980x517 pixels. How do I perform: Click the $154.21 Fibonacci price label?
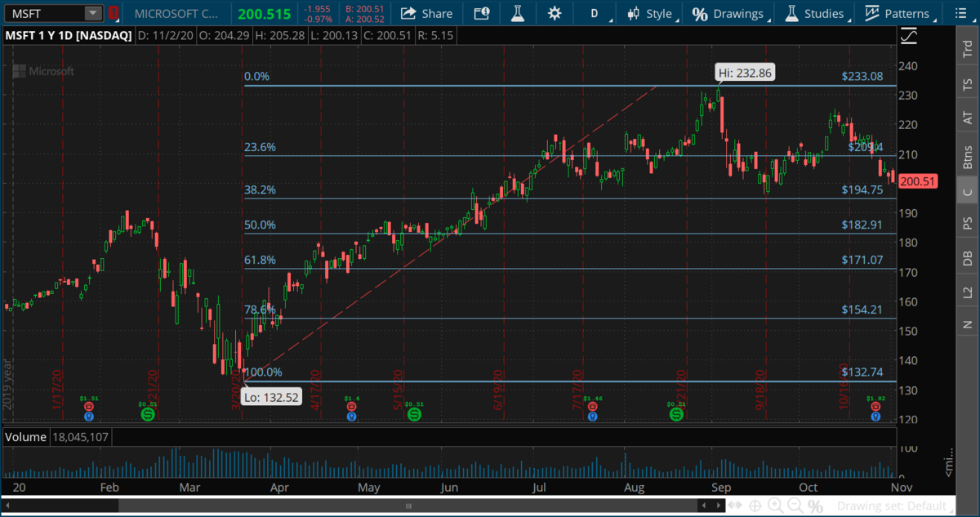[862, 310]
